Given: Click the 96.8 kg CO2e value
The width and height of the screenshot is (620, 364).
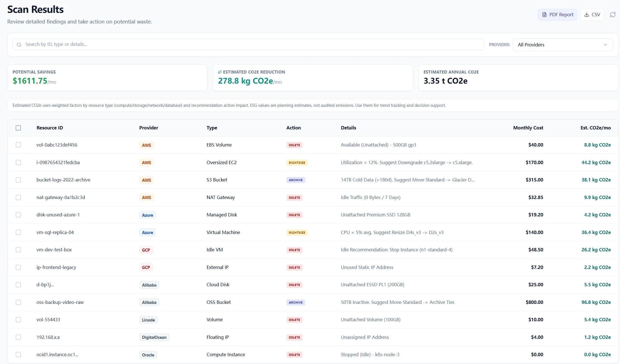Looking at the screenshot, I should (596, 302).
